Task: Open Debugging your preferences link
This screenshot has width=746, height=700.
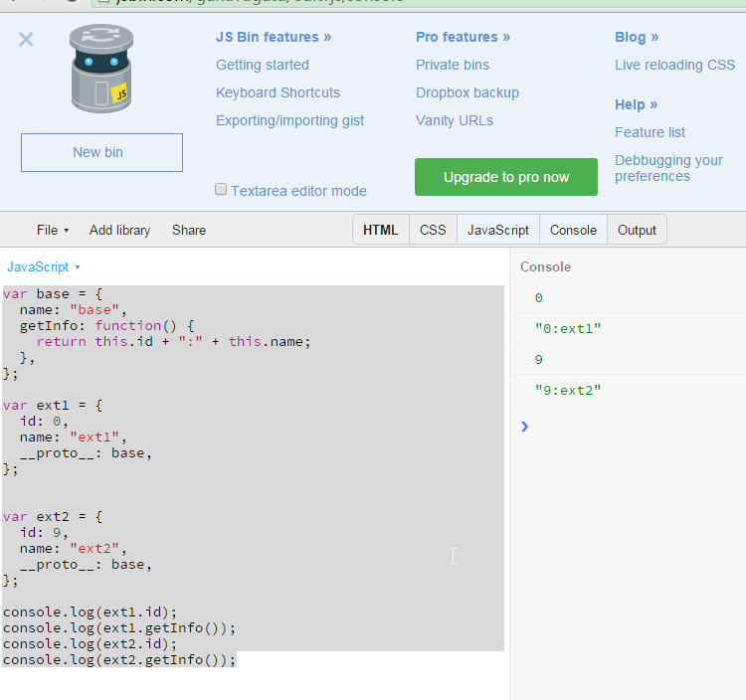Action: pyautogui.click(x=668, y=168)
